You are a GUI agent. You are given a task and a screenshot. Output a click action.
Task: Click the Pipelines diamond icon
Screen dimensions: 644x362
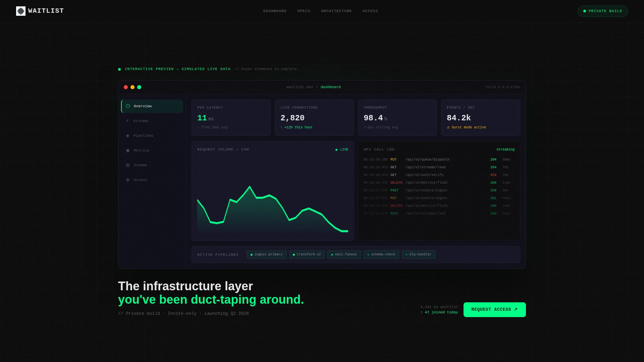pos(127,136)
